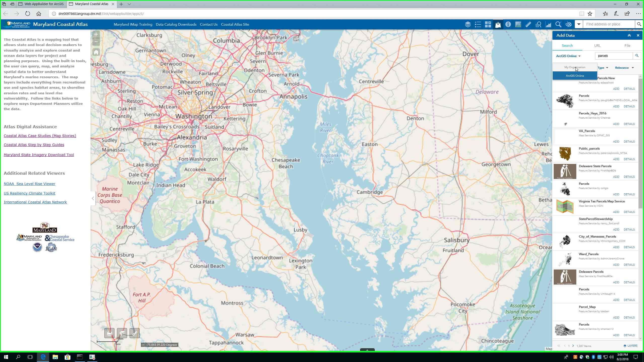
Task: Zoom in using the plus button
Action: 96,34
